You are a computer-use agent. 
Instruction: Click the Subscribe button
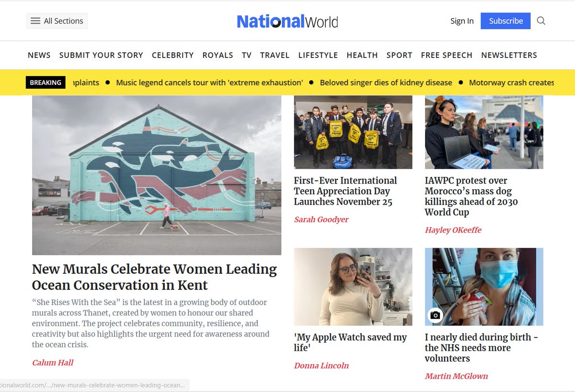point(506,21)
